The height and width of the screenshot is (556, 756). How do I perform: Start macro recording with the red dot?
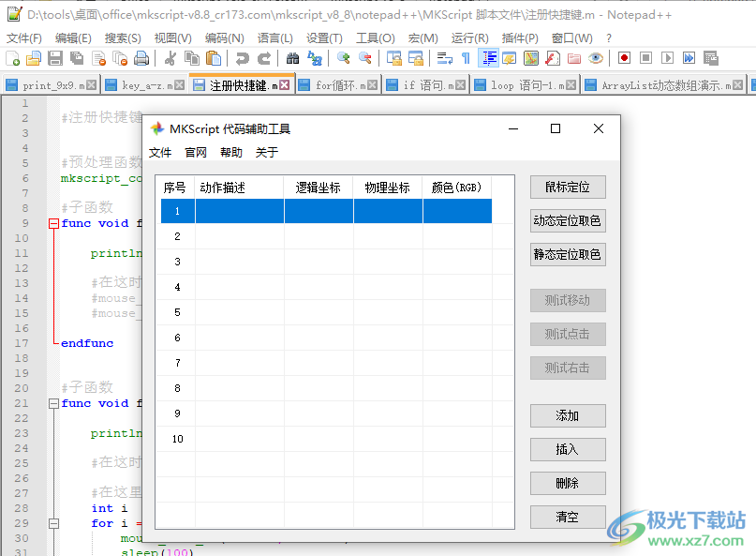point(624,58)
